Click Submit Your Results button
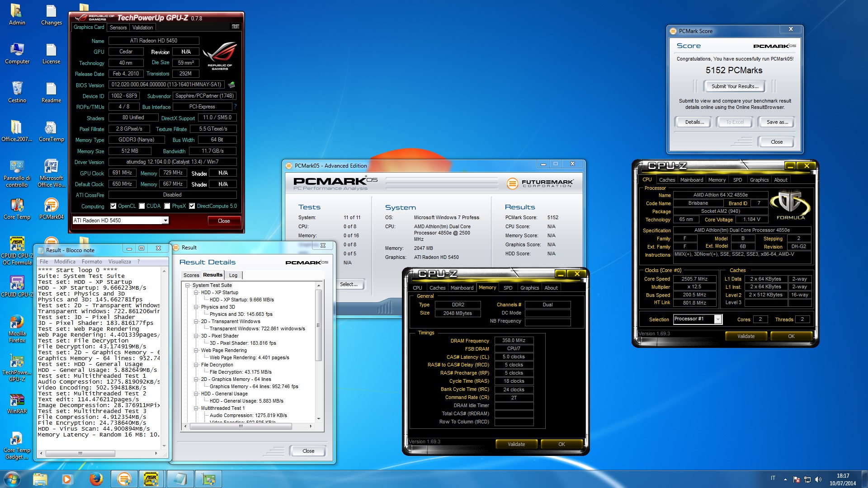 pos(735,86)
